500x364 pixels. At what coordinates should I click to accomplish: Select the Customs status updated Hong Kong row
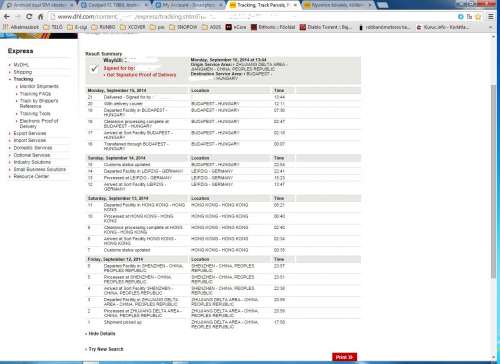click(x=223, y=250)
